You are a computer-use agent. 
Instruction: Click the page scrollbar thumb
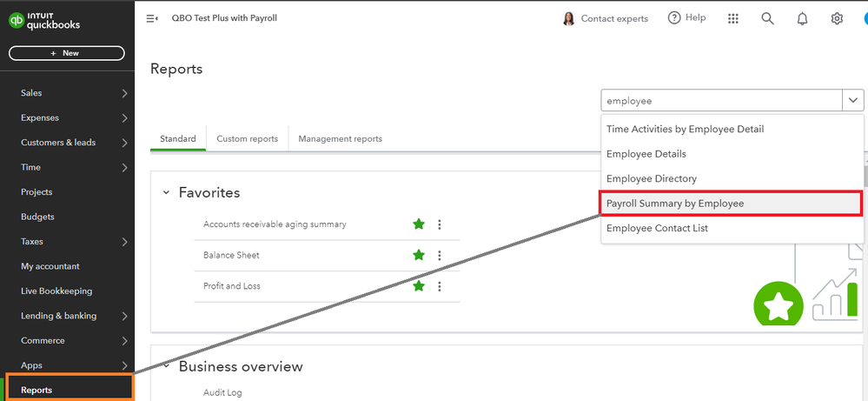(x=865, y=176)
